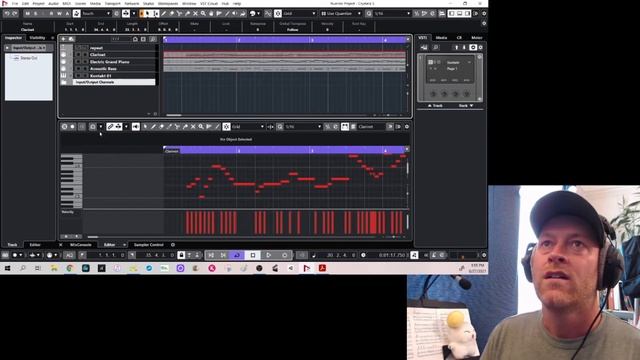Select the Glue tool in main toolbar

click(187, 13)
